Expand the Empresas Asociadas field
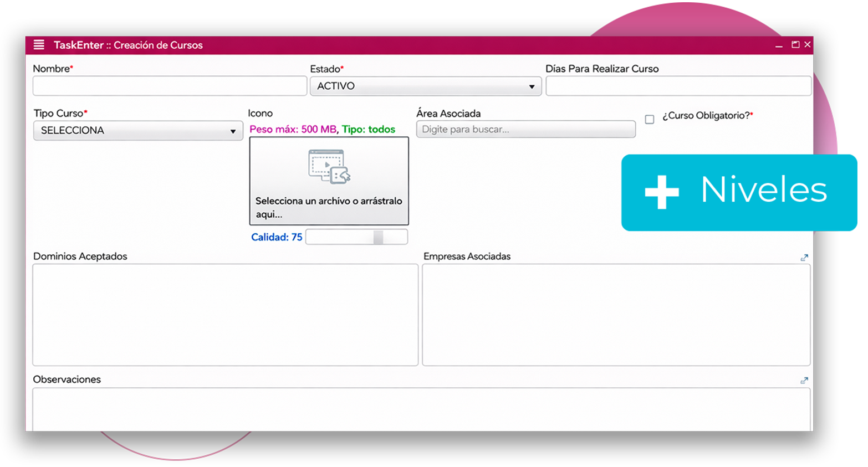The image size is (868, 467). click(x=804, y=258)
